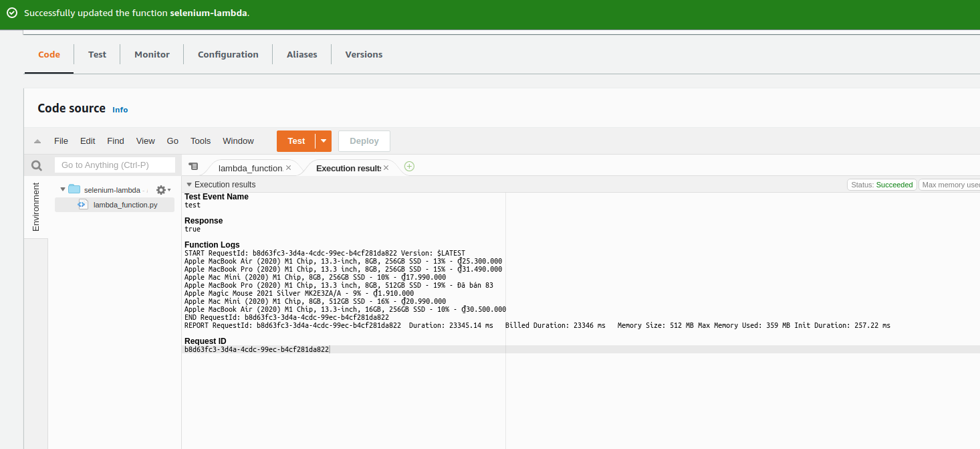Click the END RequestId log line

coord(287,318)
